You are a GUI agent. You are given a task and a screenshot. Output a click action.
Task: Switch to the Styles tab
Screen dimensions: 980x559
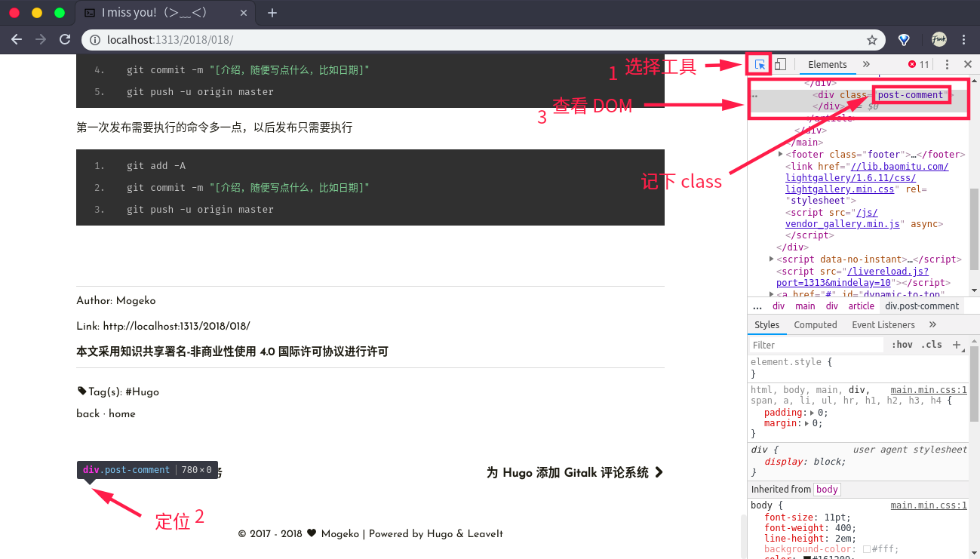766,325
